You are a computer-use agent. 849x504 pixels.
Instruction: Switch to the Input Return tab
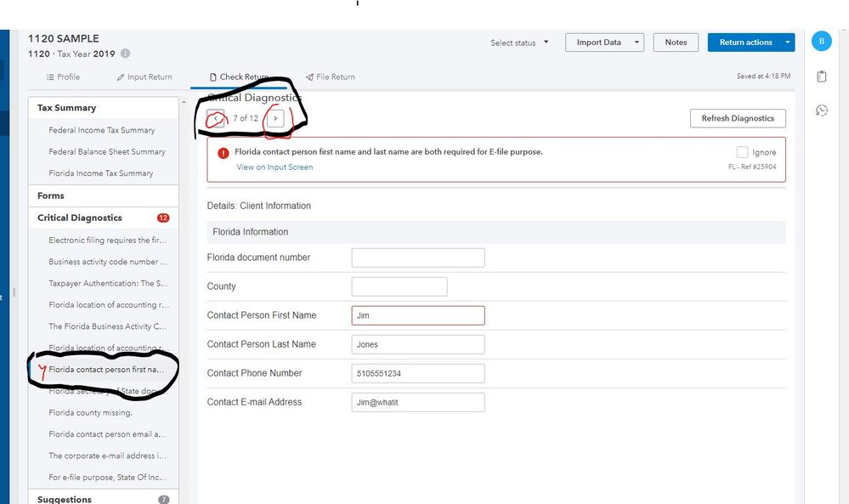[x=144, y=76]
